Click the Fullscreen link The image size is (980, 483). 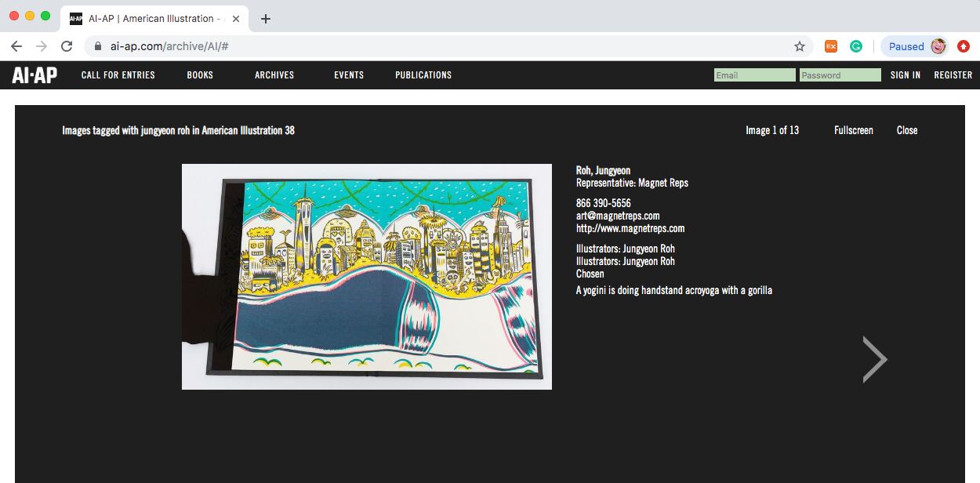854,130
